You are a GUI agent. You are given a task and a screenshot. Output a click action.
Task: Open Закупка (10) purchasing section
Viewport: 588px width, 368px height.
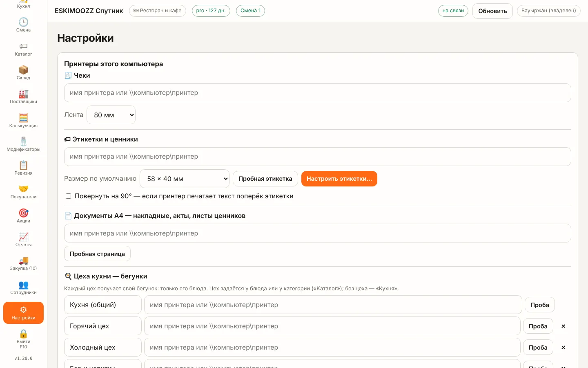(x=23, y=263)
